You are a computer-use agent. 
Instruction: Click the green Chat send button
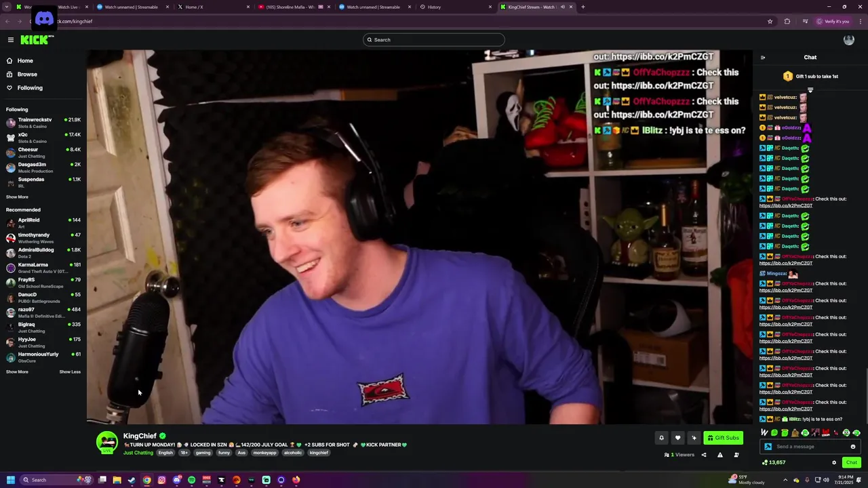pos(851,462)
